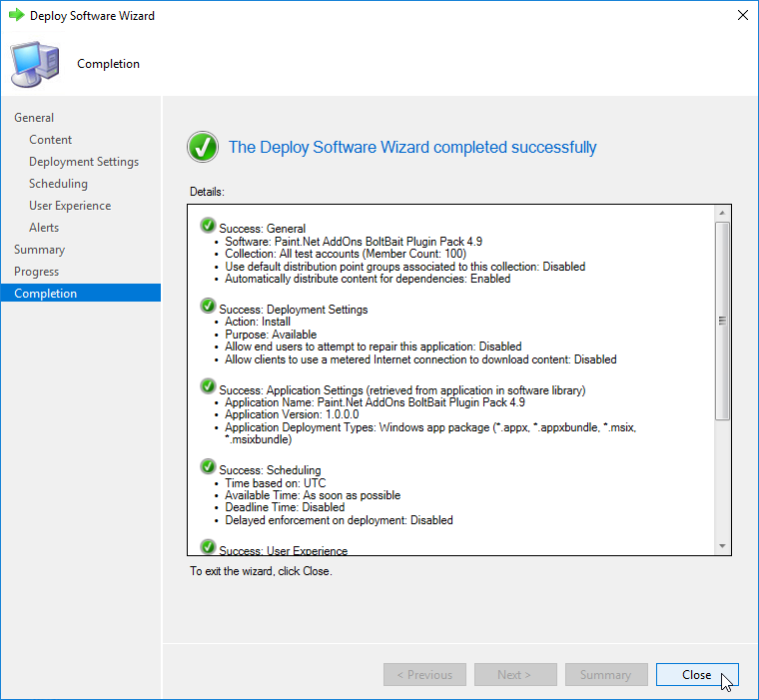
Task: Close the wizard window with the X
Action: [x=742, y=16]
